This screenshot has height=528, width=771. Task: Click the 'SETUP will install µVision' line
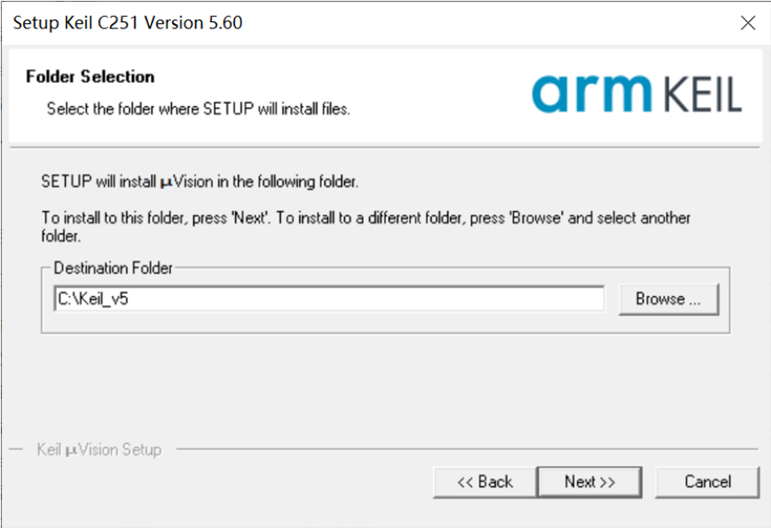200,181
